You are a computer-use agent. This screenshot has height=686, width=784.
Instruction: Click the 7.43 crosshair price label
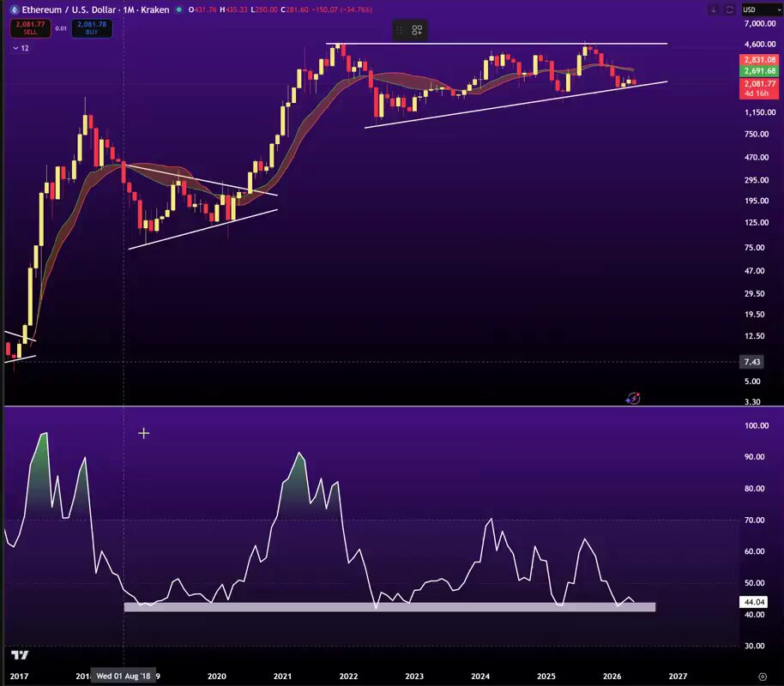click(x=751, y=362)
